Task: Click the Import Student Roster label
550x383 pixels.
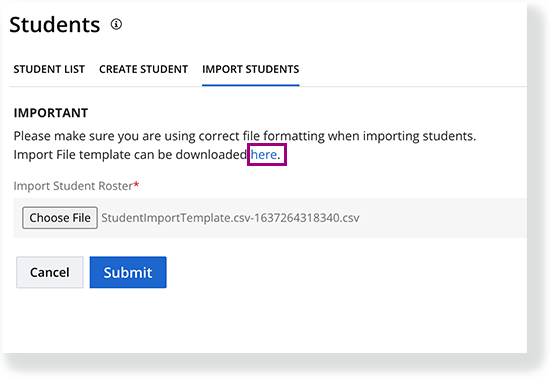Action: click(x=73, y=186)
